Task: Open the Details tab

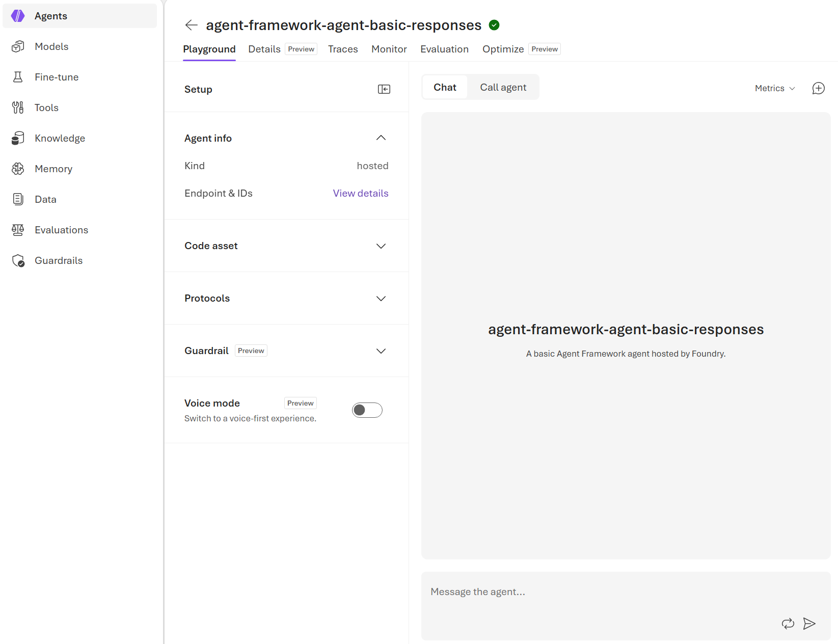Action: pos(264,49)
